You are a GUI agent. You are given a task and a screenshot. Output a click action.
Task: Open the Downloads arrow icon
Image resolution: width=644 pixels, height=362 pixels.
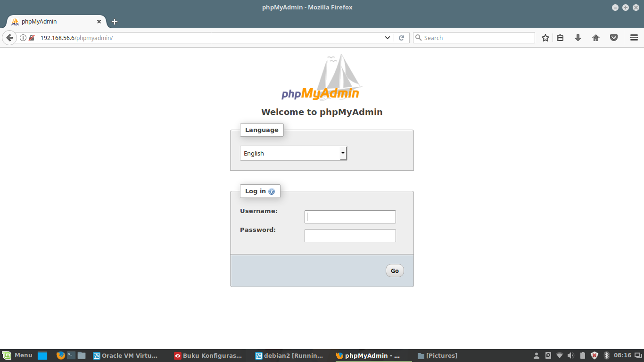(x=578, y=38)
